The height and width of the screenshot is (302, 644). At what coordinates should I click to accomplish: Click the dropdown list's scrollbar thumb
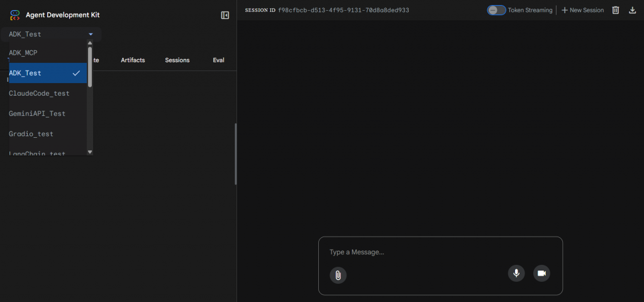[90, 67]
